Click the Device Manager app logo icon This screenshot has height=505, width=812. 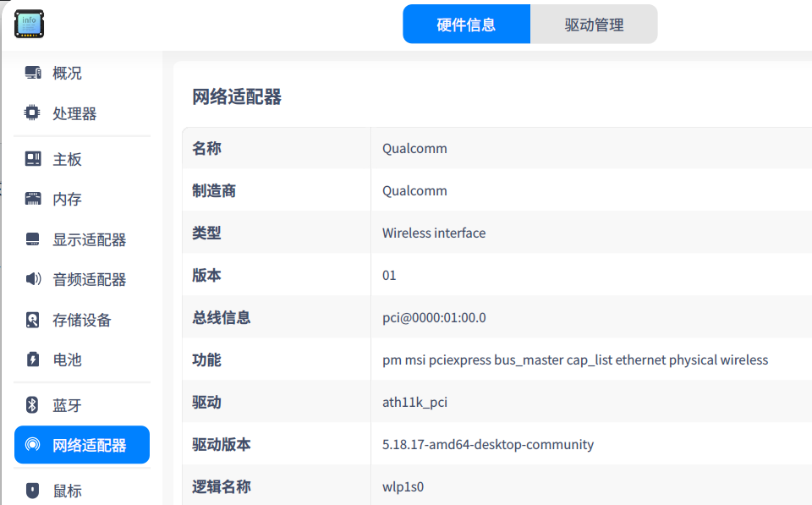point(29,24)
